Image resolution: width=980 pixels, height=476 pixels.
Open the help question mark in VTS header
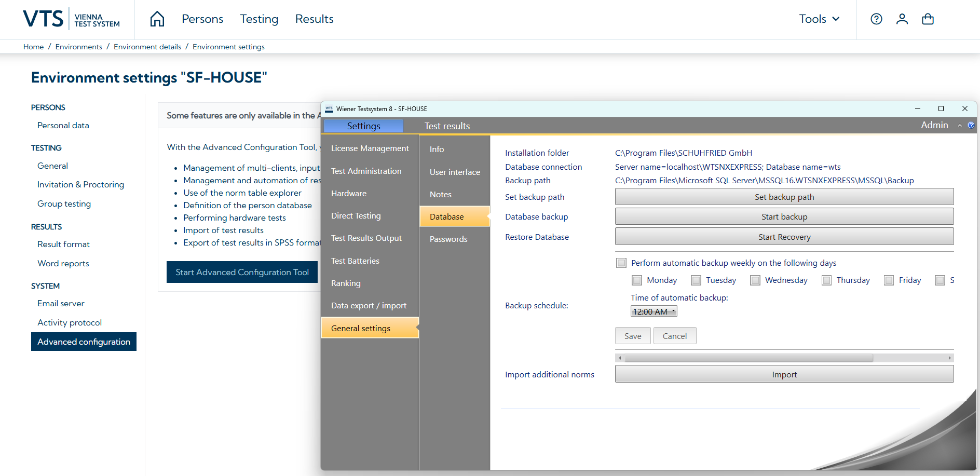coord(876,19)
